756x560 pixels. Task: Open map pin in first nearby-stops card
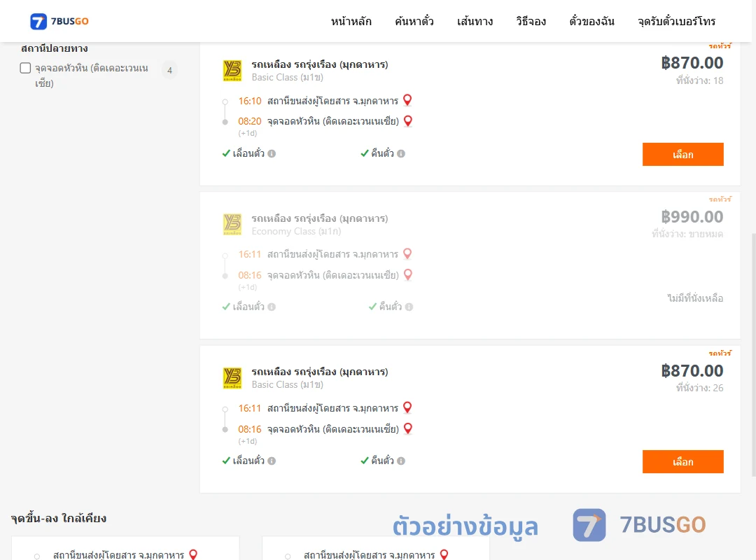193,554
